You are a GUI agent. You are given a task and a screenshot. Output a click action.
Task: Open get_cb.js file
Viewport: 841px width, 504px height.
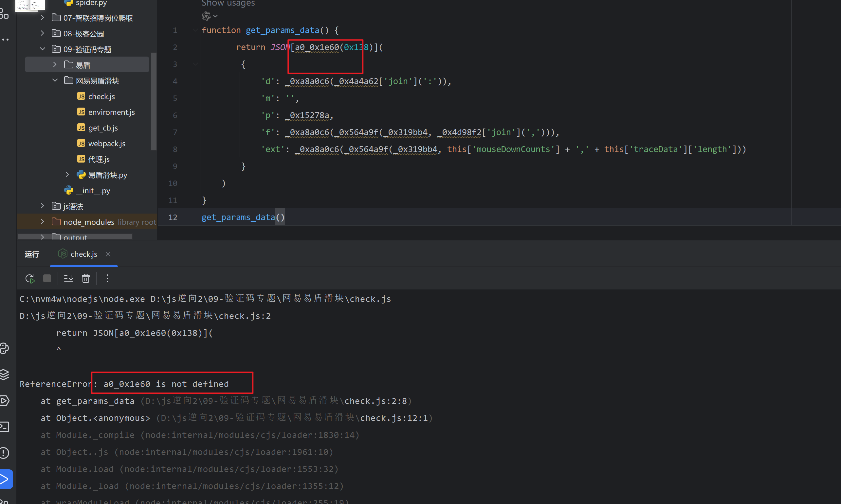103,128
